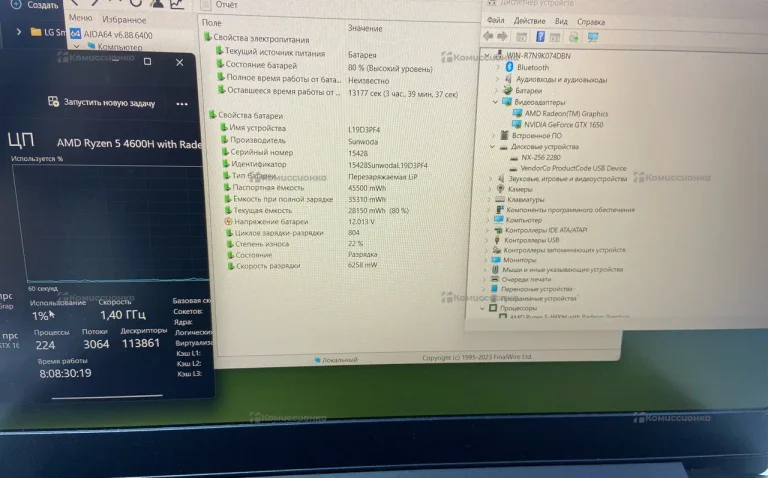
Task: Click the Report icon in AIDA64 toolbar
Action: pos(208,4)
